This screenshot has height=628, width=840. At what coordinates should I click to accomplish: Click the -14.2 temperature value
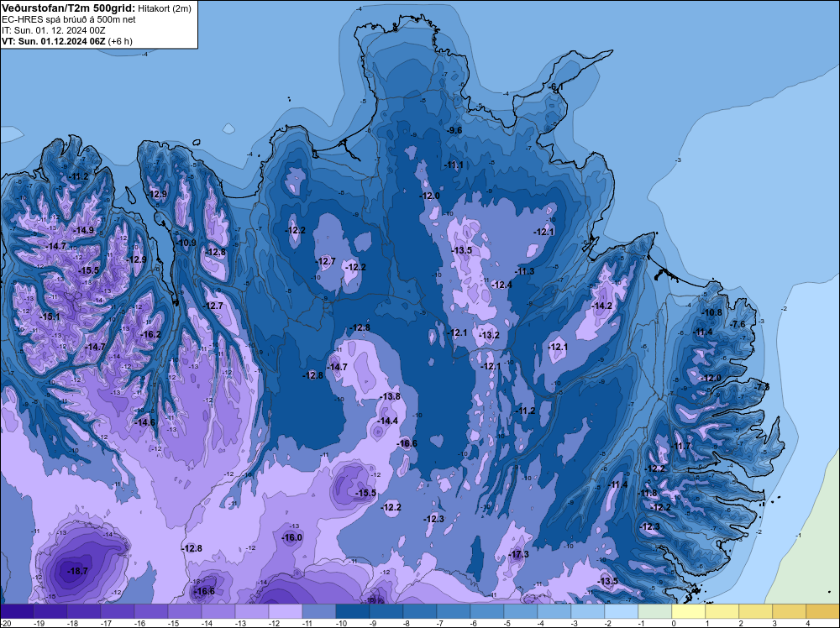601,306
